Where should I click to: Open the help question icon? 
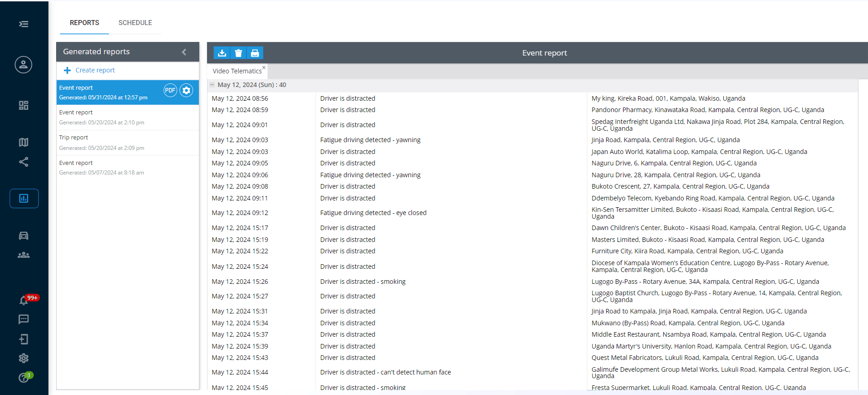click(24, 378)
